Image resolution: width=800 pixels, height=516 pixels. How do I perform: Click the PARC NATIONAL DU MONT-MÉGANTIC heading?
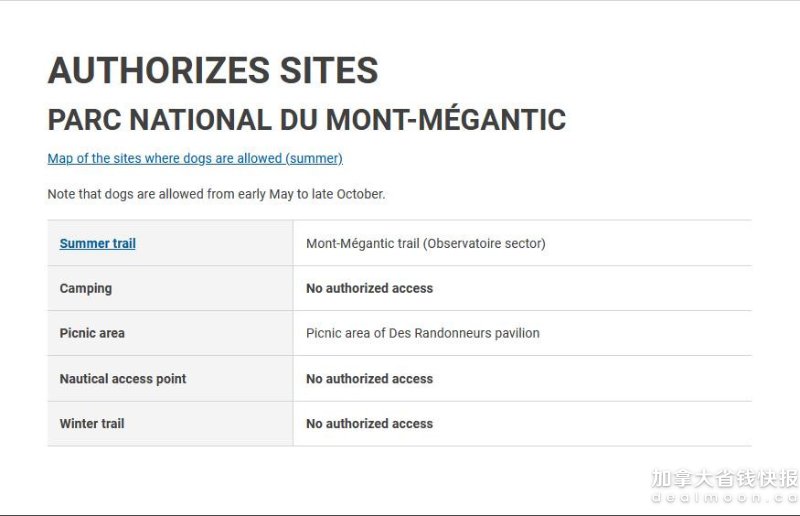(x=307, y=120)
